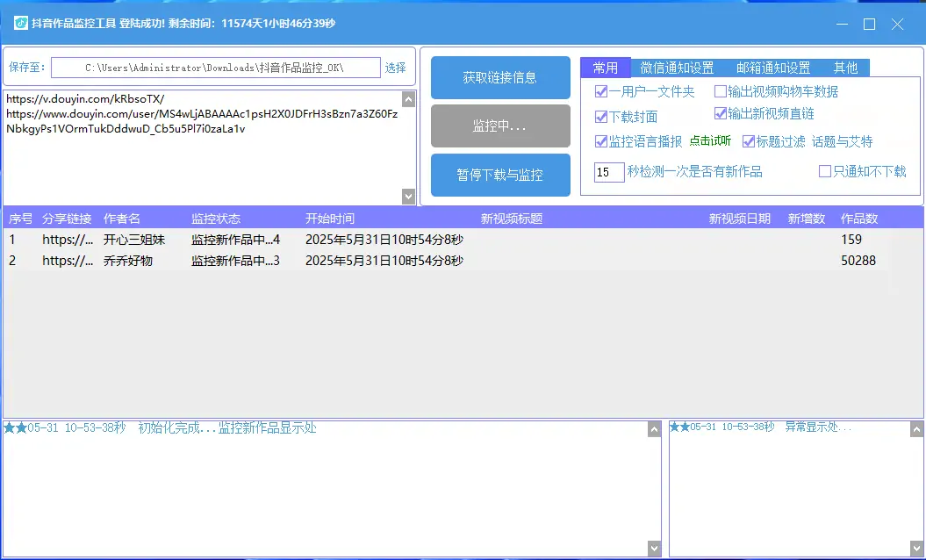Click works count 159
This screenshot has height=560, width=926.
[x=851, y=240]
